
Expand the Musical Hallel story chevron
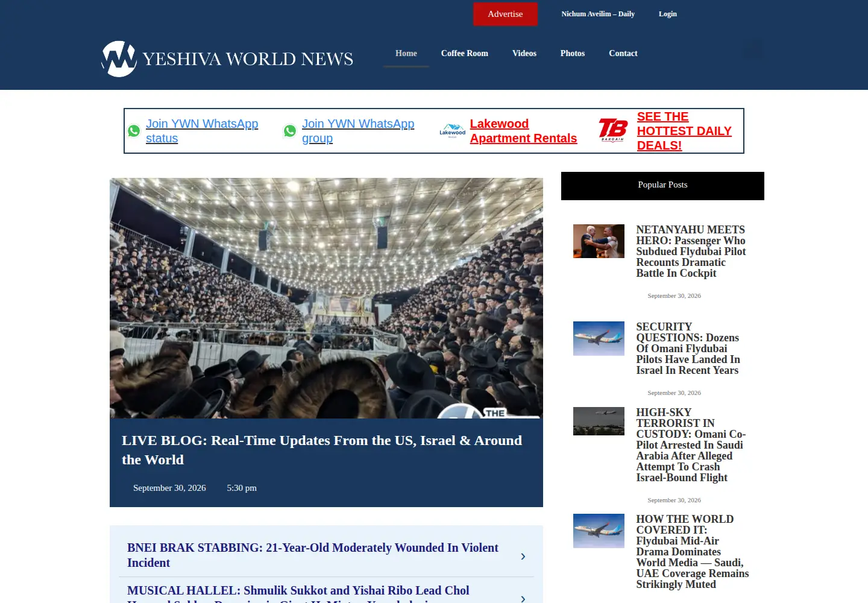(x=523, y=598)
